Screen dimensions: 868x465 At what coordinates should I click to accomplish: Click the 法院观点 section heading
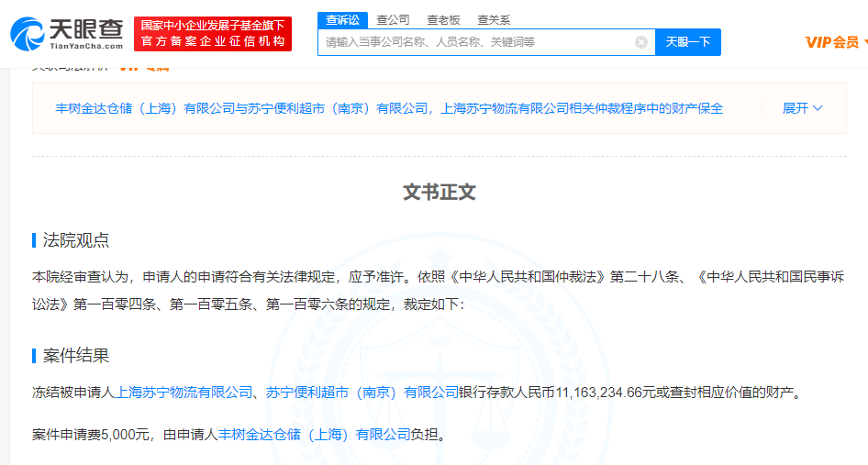coord(76,240)
